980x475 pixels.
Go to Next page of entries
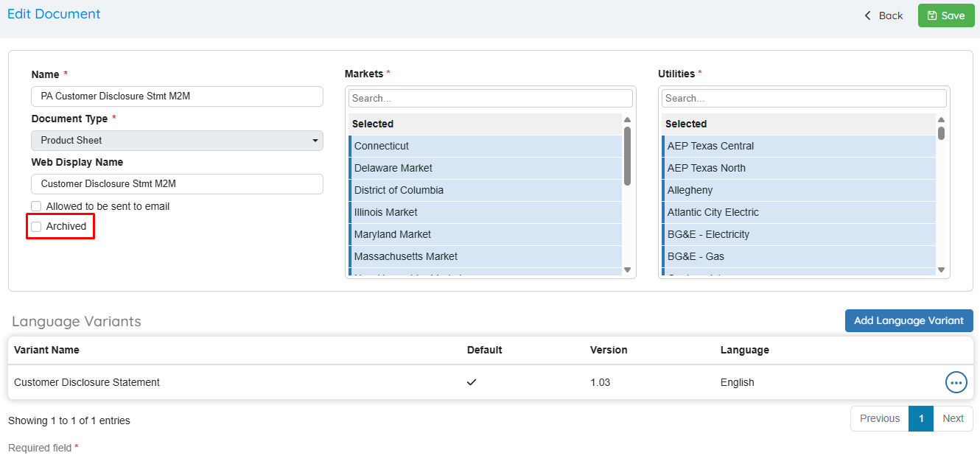952,418
